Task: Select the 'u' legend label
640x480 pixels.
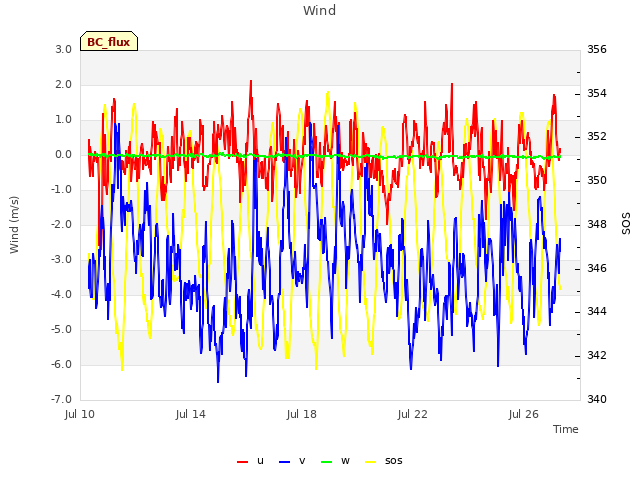Action: (260, 461)
